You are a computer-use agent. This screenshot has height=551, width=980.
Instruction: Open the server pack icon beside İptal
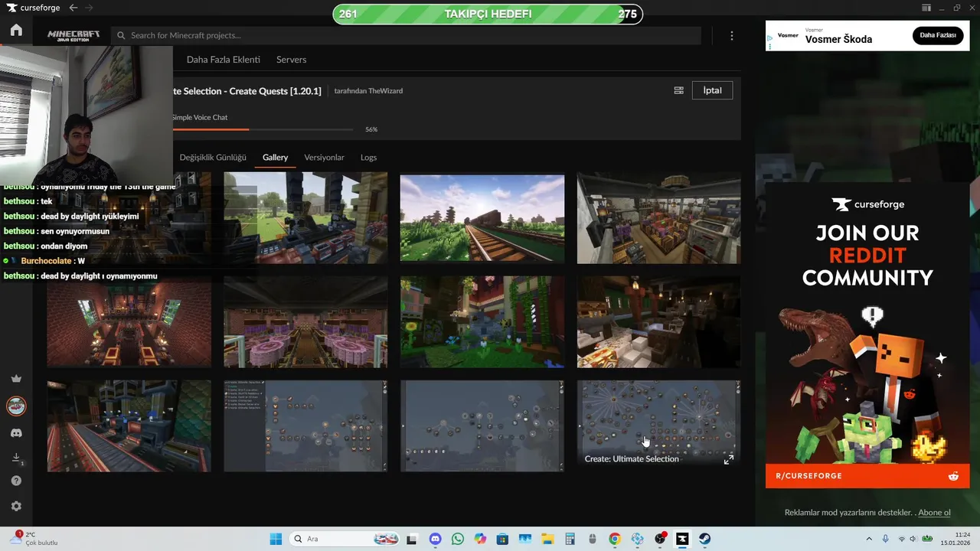click(x=678, y=90)
